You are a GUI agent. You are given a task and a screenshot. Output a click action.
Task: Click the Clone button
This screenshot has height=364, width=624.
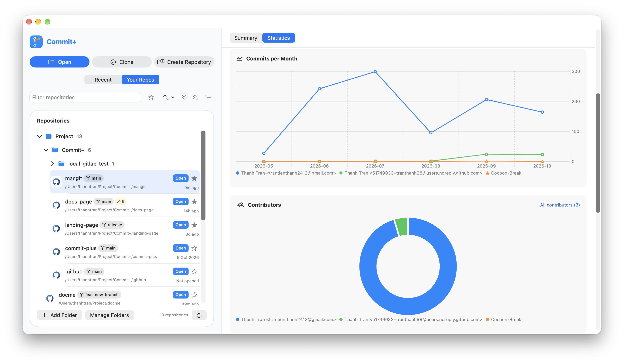tap(122, 62)
